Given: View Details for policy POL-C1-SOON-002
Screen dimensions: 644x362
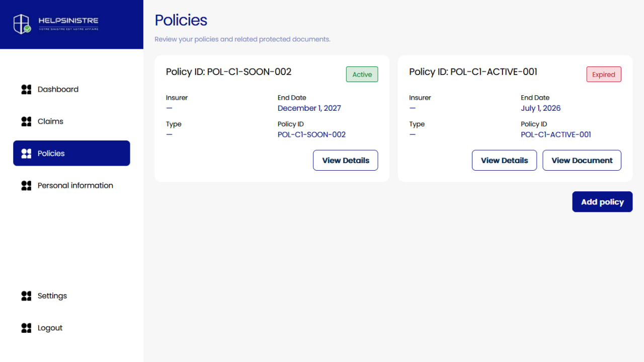Looking at the screenshot, I should click(x=346, y=160).
